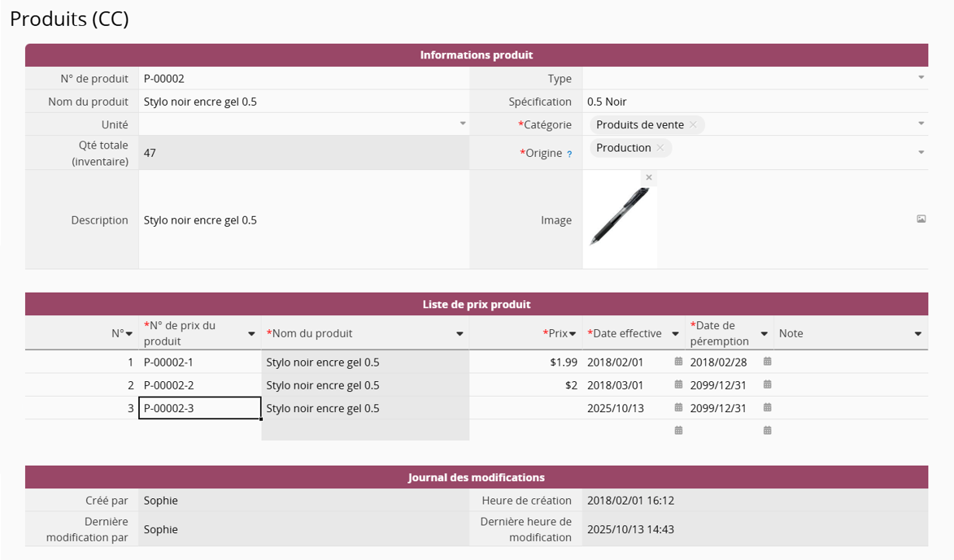Open the Type dropdown
This screenshot has width=954, height=560.
tap(921, 78)
